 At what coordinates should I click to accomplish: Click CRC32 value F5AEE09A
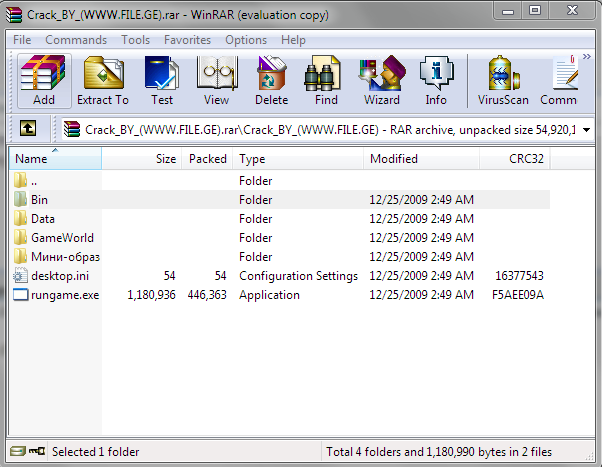coord(518,295)
